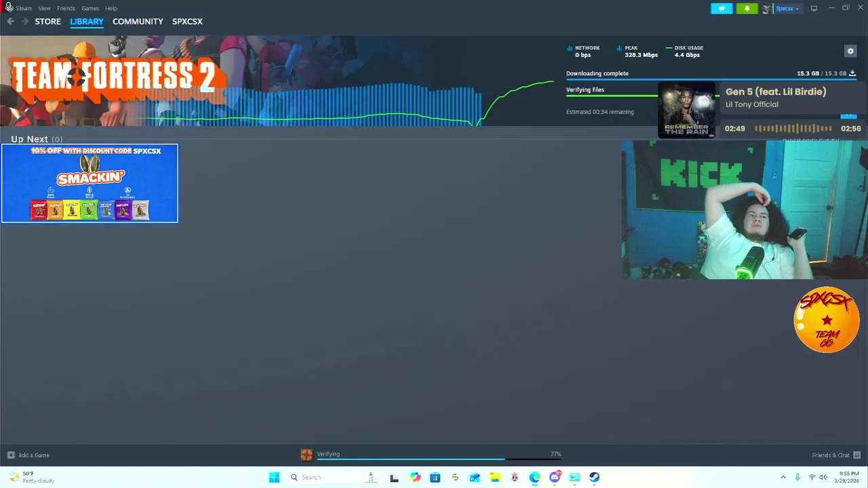
Task: Seek within the song waveform bar
Action: (793, 128)
